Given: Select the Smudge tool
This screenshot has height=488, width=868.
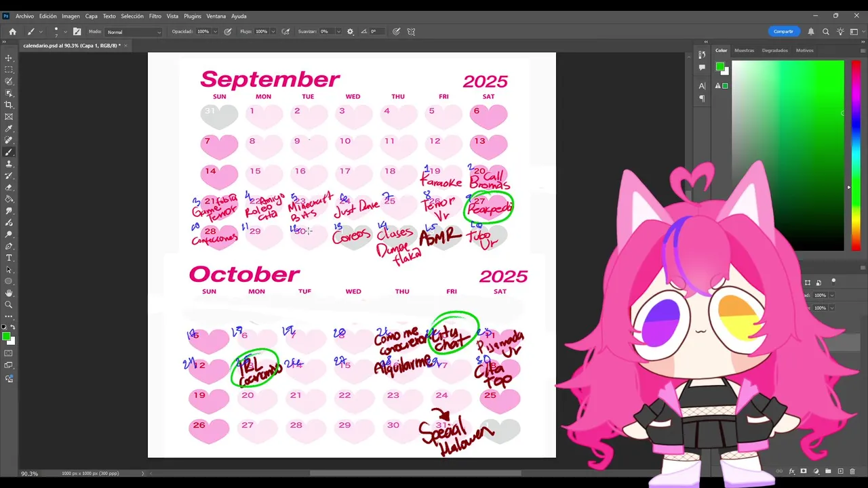Looking at the screenshot, I should 9,211.
